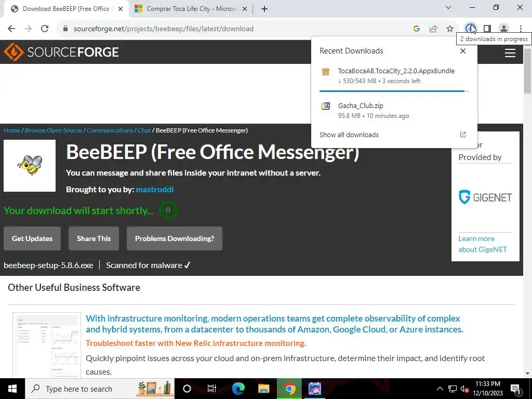Click the Windows taskbar search box
The height and width of the screenshot is (399, 532).
point(100,389)
